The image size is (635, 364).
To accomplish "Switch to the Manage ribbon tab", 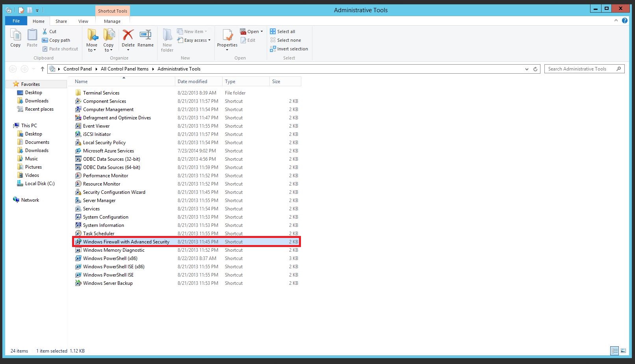I will tap(112, 21).
